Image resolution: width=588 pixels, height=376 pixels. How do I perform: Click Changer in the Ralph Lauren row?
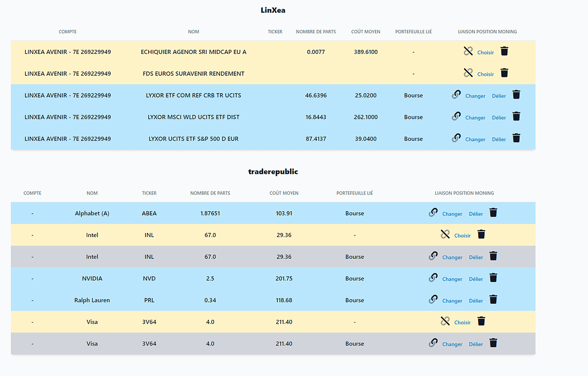tap(452, 301)
